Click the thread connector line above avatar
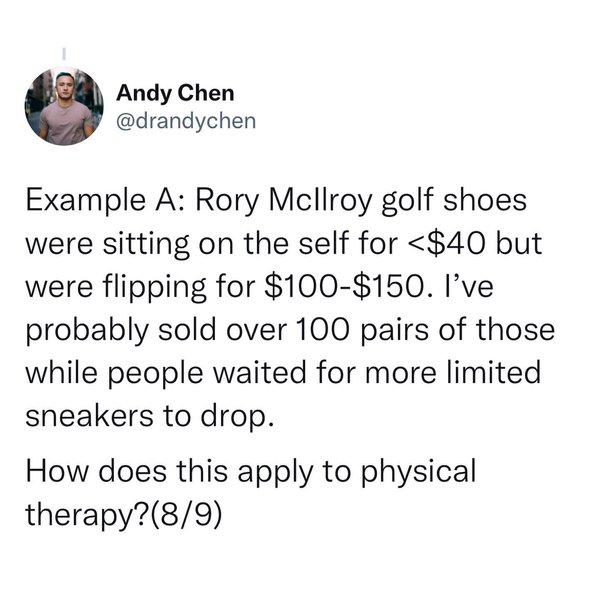The height and width of the screenshot is (600, 600). pyautogui.click(x=63, y=51)
